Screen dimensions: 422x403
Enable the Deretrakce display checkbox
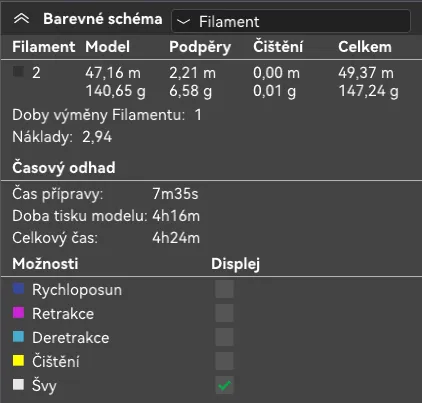224,337
